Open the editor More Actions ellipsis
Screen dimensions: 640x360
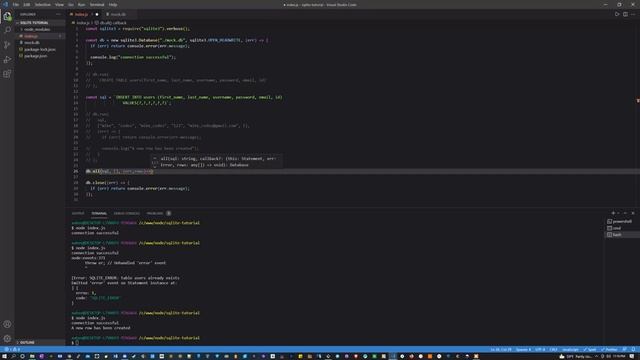633,14
